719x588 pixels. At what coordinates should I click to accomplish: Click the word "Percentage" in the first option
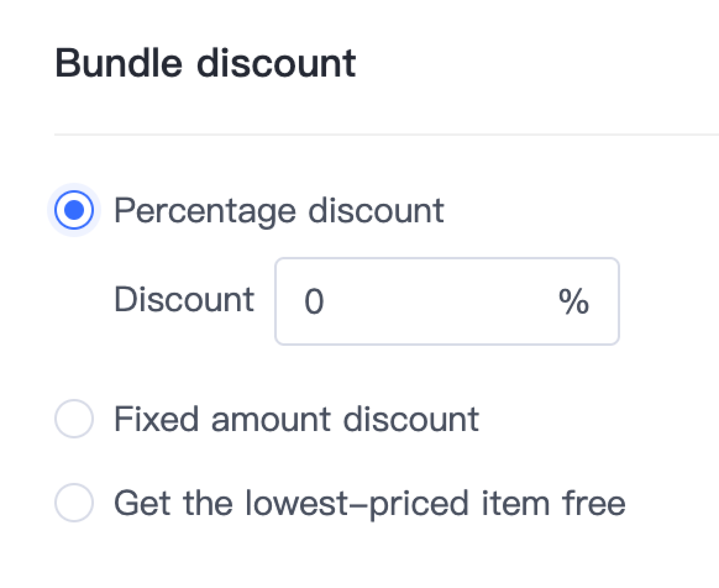(x=205, y=211)
